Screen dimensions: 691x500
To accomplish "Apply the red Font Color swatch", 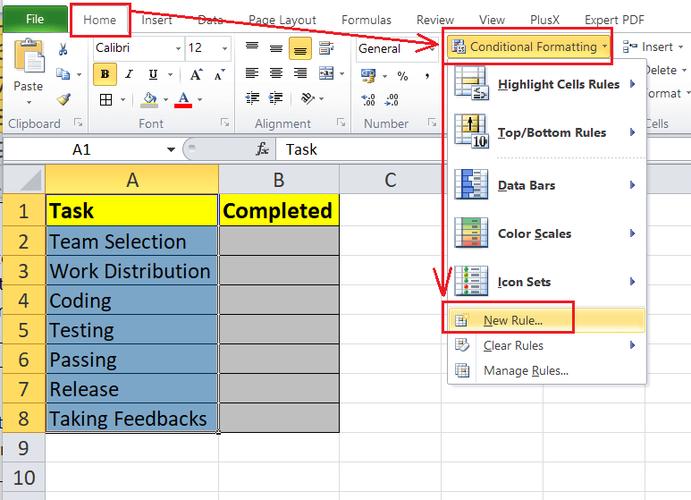I will tap(183, 100).
